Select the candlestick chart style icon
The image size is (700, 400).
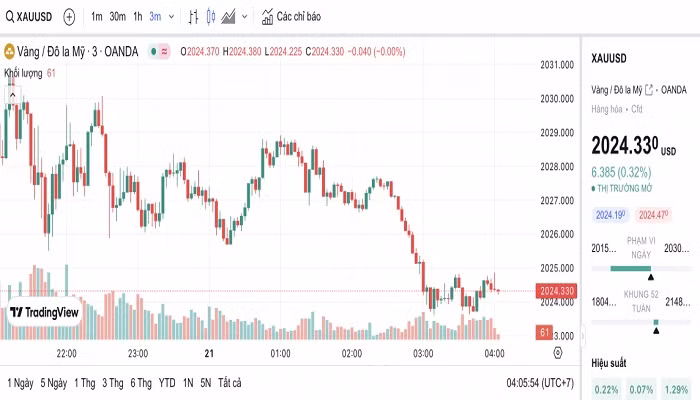211,17
